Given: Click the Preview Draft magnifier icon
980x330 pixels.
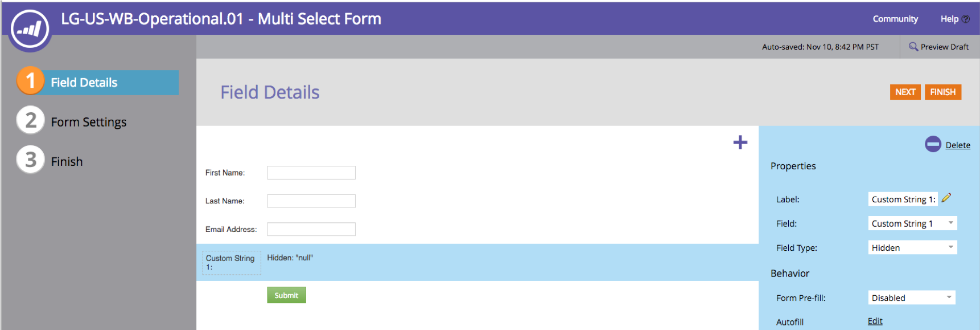Looking at the screenshot, I should click(x=913, y=47).
